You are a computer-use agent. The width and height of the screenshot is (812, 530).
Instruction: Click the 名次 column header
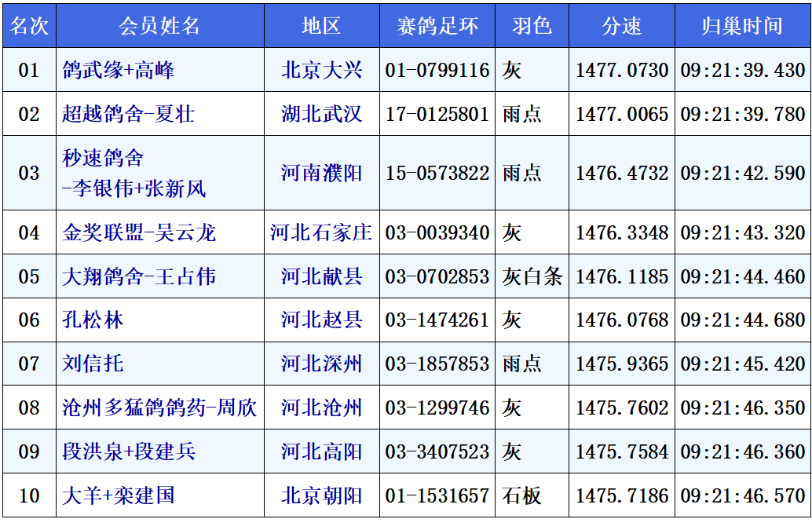(29, 26)
